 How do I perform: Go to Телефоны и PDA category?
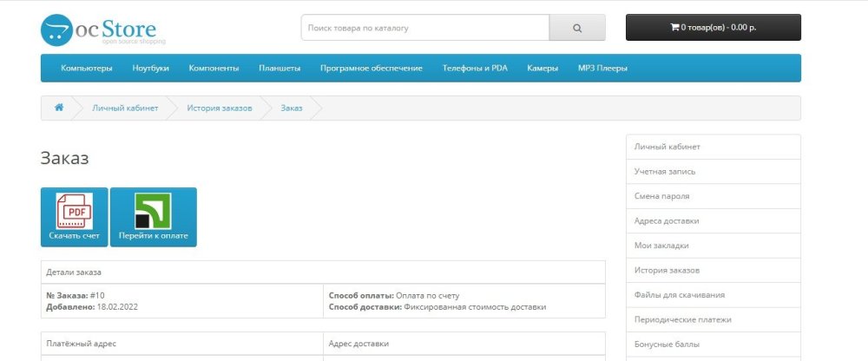[x=475, y=69]
